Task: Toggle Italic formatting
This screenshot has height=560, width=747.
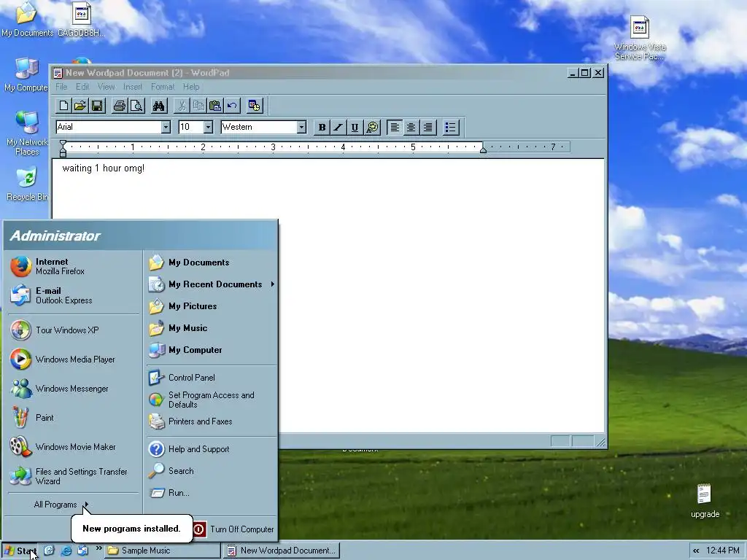Action: [338, 127]
